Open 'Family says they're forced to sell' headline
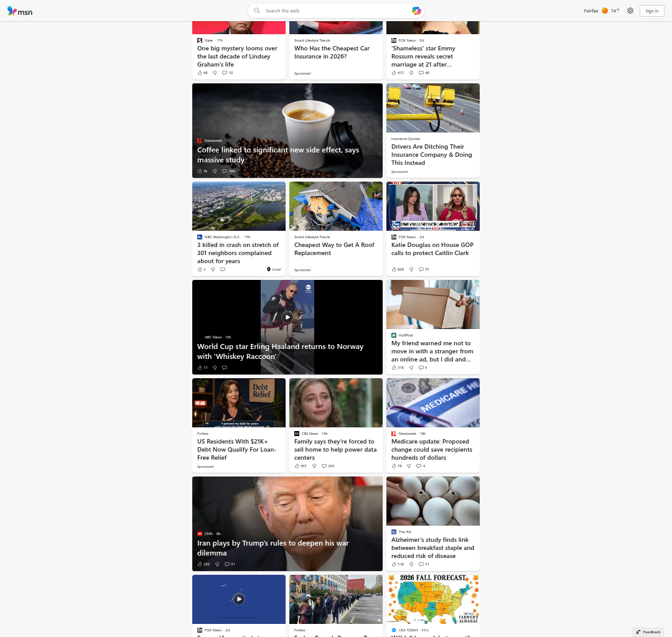This screenshot has height=637, width=672. (335, 449)
